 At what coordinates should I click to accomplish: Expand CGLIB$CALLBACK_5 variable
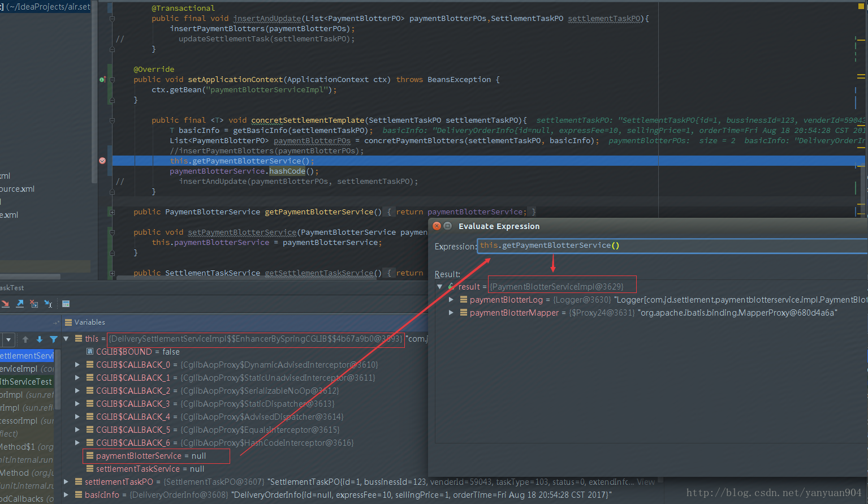tap(77, 430)
